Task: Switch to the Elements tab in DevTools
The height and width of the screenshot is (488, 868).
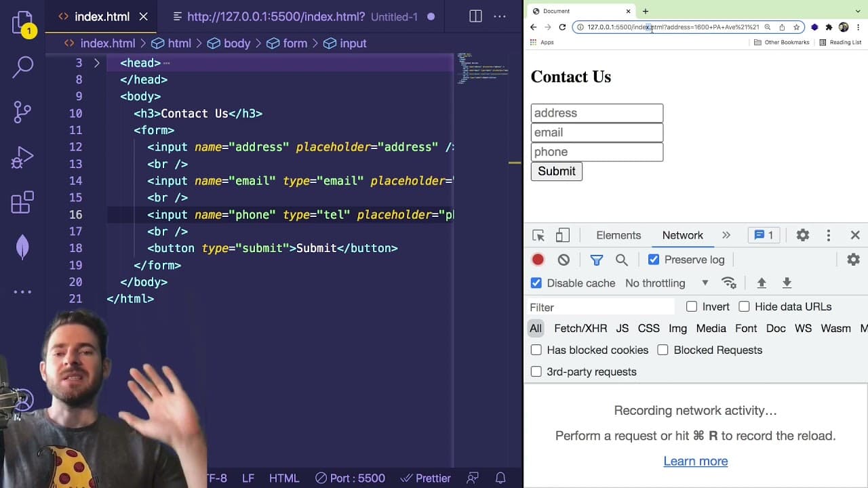Action: coord(618,235)
